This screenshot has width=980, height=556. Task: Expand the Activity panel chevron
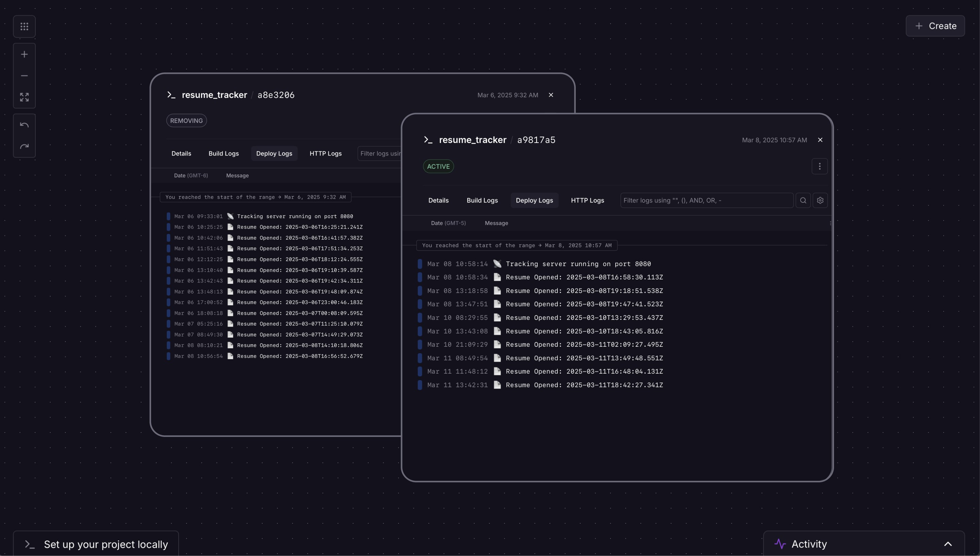click(x=948, y=544)
